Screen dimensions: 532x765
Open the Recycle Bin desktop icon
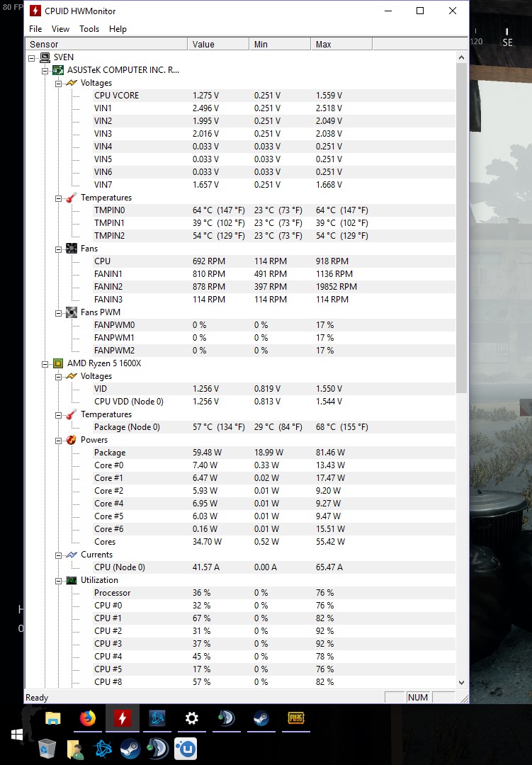coord(47,749)
